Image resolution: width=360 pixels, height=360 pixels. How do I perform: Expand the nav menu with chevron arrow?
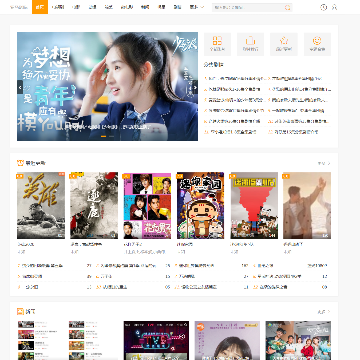coord(197,7)
